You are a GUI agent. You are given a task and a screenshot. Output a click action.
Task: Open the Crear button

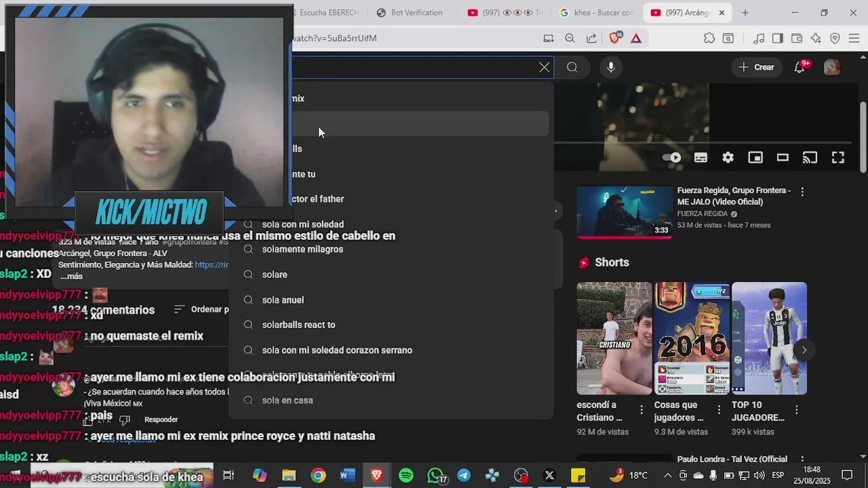click(x=757, y=67)
